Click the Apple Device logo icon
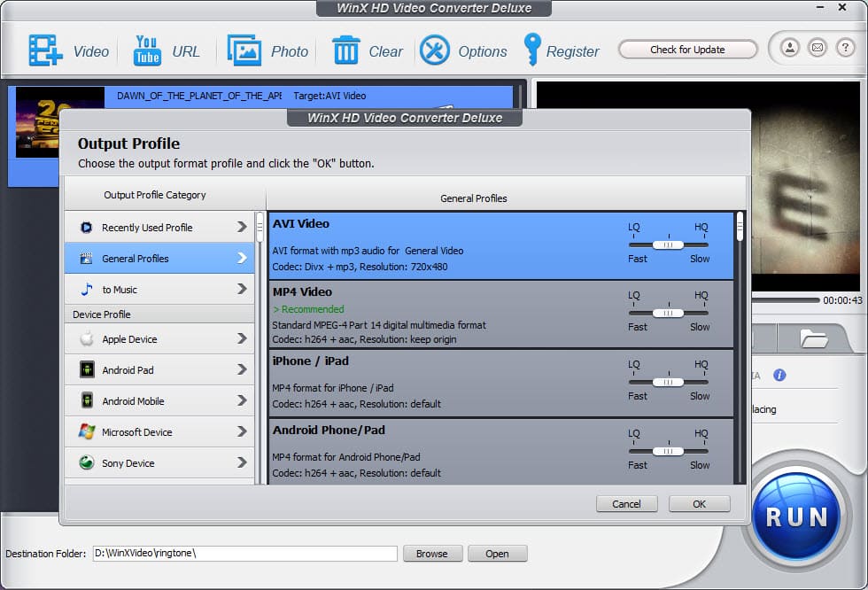 [x=87, y=338]
